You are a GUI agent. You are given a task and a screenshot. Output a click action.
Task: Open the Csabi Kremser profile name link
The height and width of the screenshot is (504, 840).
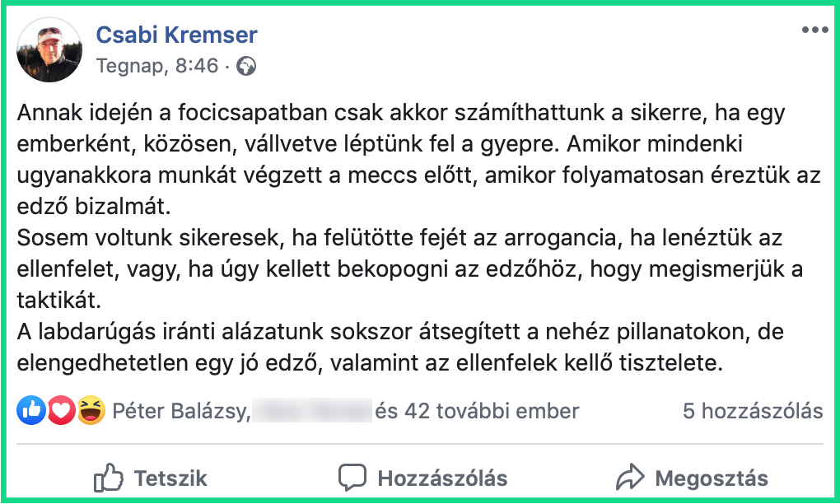pyautogui.click(x=176, y=35)
